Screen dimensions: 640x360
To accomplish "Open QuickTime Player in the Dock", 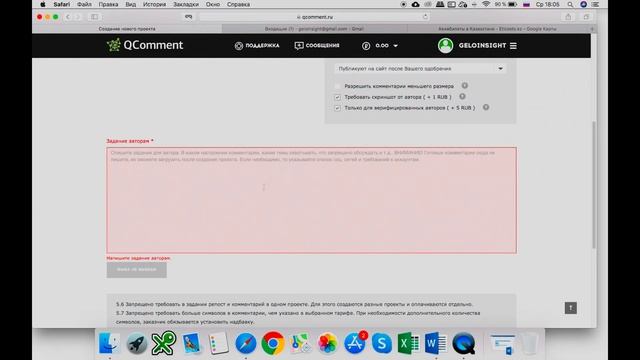I will 463,343.
